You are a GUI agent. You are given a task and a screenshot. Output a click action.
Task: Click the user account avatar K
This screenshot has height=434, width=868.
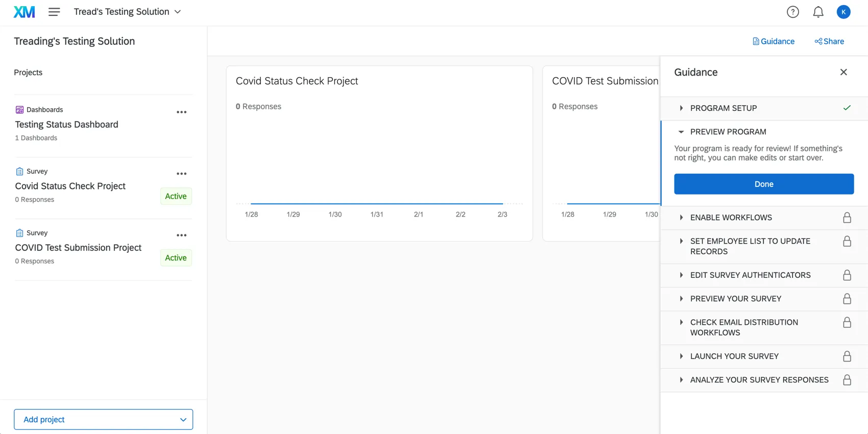[x=843, y=12]
